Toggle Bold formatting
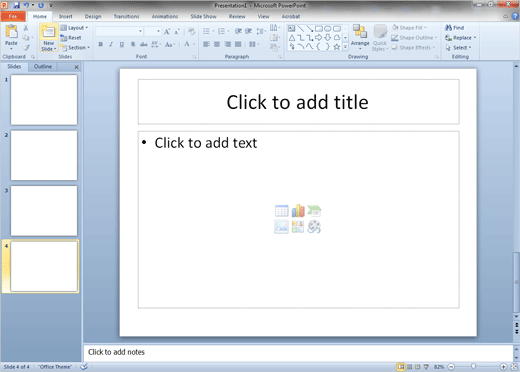 coord(100,44)
